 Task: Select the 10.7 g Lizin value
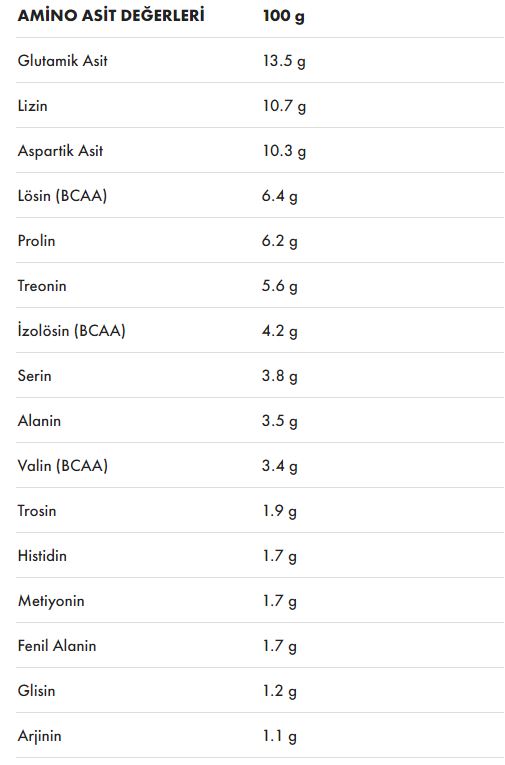(x=284, y=106)
